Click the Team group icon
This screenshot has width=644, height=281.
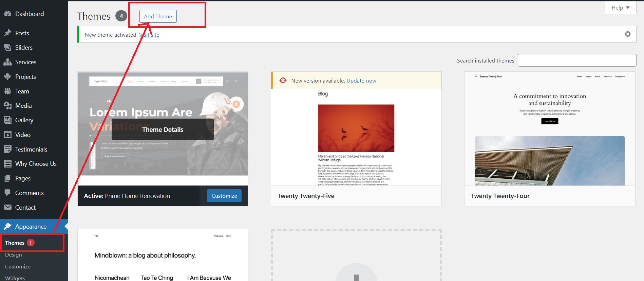(x=7, y=91)
